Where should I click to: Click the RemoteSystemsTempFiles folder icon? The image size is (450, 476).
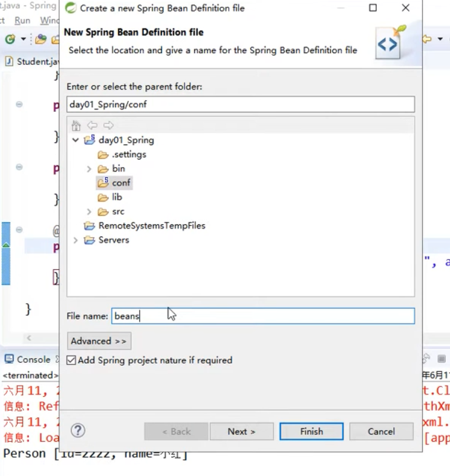coord(90,226)
